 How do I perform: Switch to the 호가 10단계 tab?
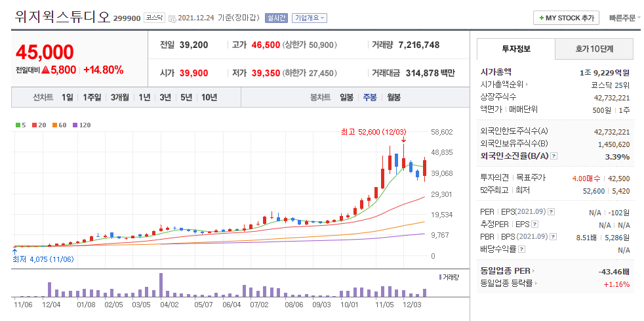pos(594,49)
